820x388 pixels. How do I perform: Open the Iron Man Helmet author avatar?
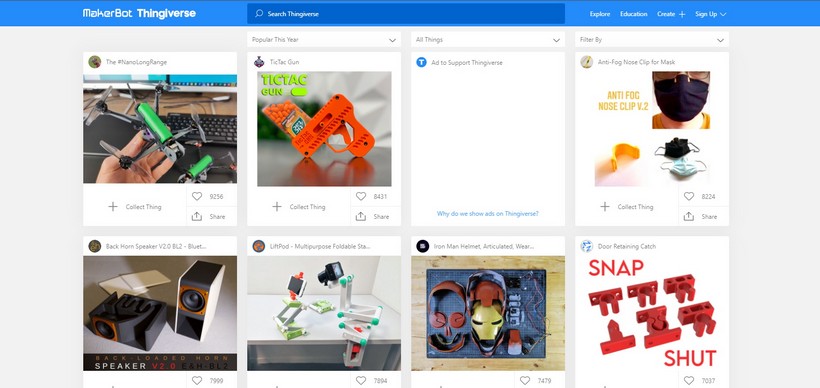423,246
